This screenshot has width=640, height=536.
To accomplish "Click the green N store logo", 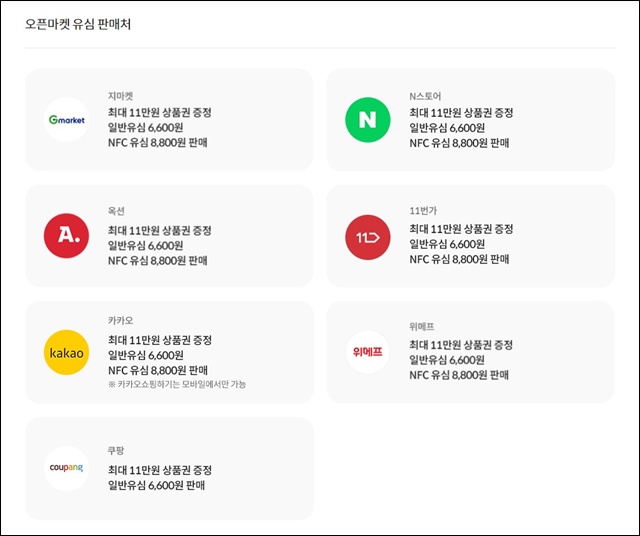I will pos(368,120).
